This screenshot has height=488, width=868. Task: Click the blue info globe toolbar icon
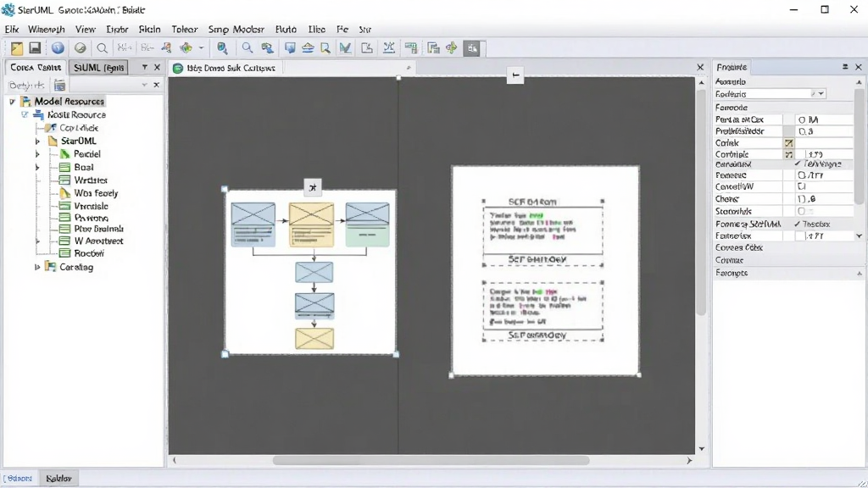click(x=58, y=48)
